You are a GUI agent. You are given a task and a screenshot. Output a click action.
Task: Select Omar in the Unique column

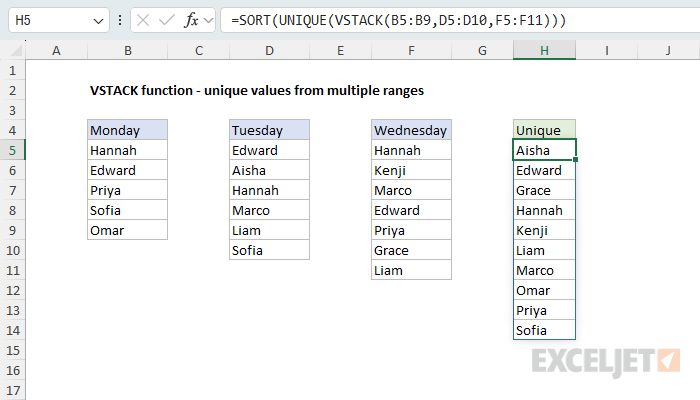pyautogui.click(x=544, y=291)
